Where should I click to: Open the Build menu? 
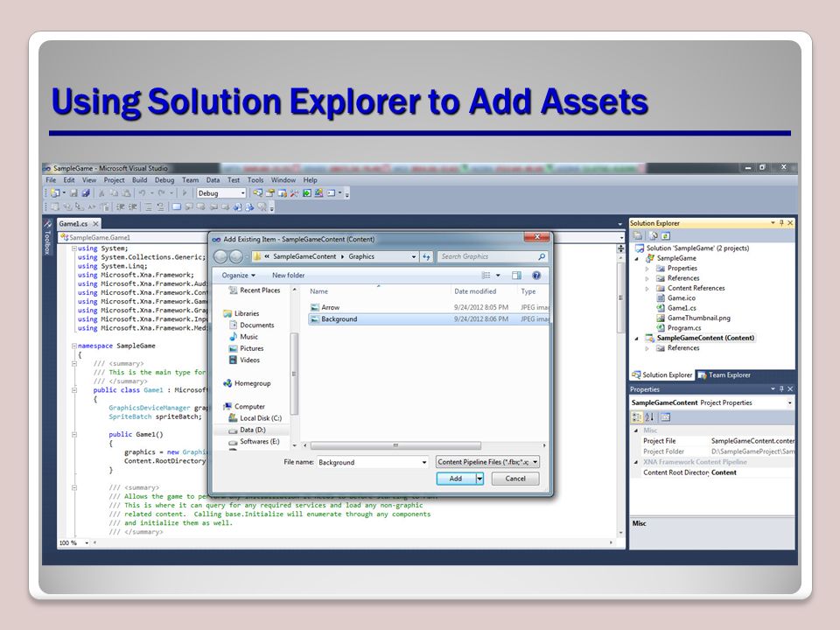pos(139,180)
